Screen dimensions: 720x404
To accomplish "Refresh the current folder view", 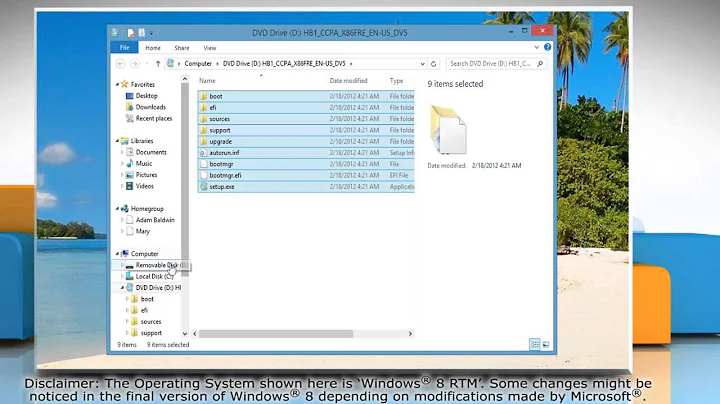I will tap(433, 64).
